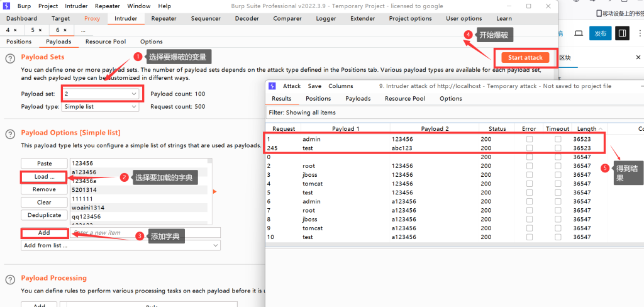The image size is (644, 307).
Task: Open the Attack menu in attack window
Action: click(x=292, y=86)
